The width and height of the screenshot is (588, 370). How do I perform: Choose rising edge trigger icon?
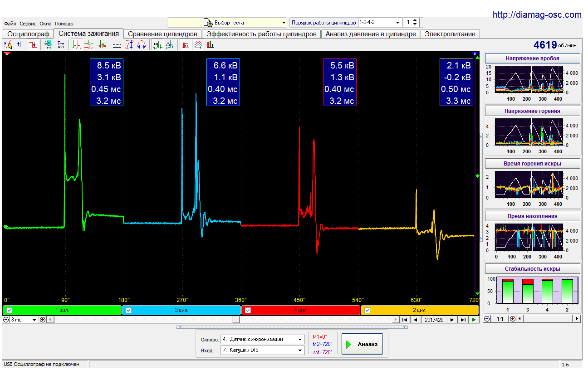(x=20, y=44)
